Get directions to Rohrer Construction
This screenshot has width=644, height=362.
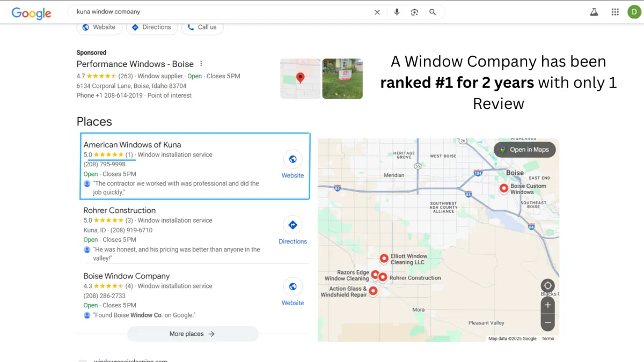[x=293, y=225]
